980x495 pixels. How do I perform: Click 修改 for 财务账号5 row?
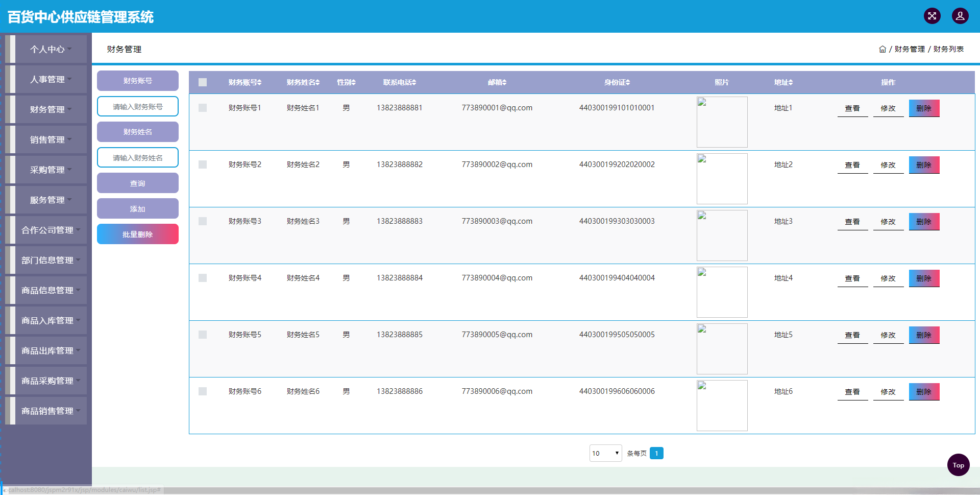(x=888, y=335)
